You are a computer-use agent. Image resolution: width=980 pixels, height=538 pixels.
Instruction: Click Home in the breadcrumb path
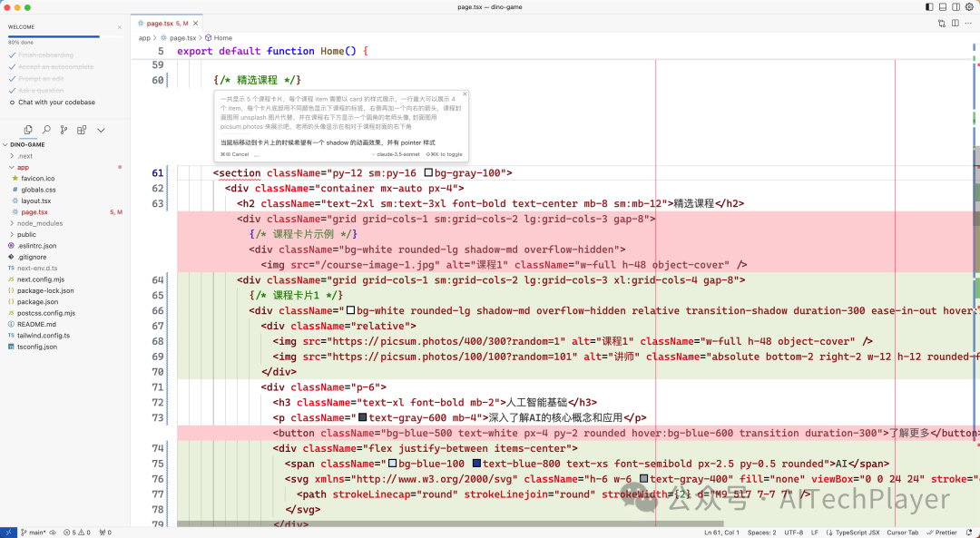click(x=222, y=38)
